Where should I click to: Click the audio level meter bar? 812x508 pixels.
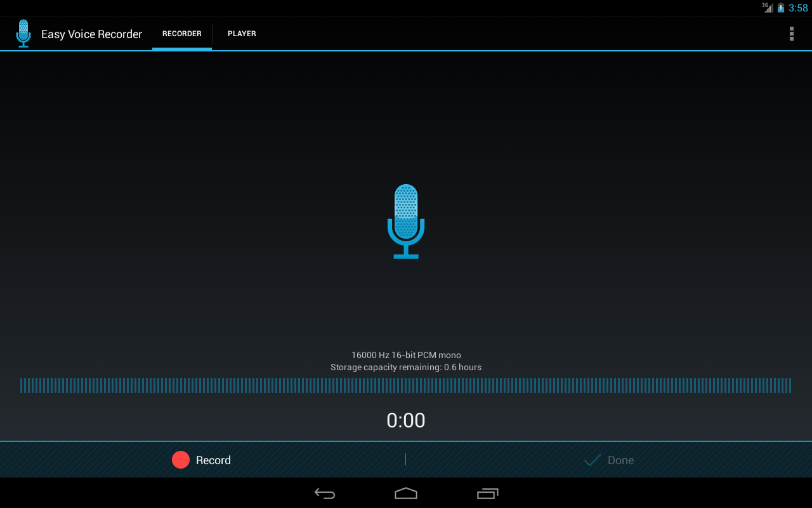coord(405,385)
